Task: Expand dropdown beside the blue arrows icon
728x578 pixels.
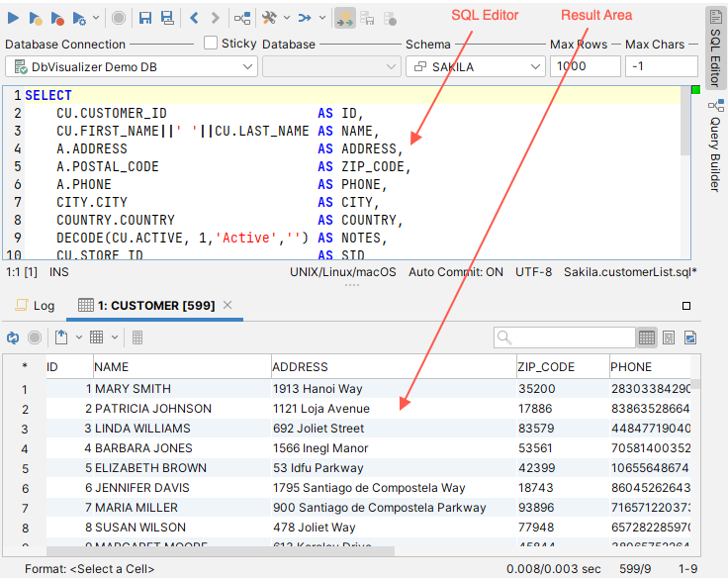Action: [x=322, y=18]
